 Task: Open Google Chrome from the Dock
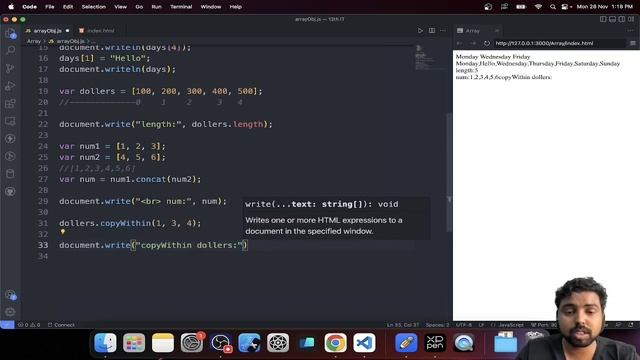pos(336,342)
